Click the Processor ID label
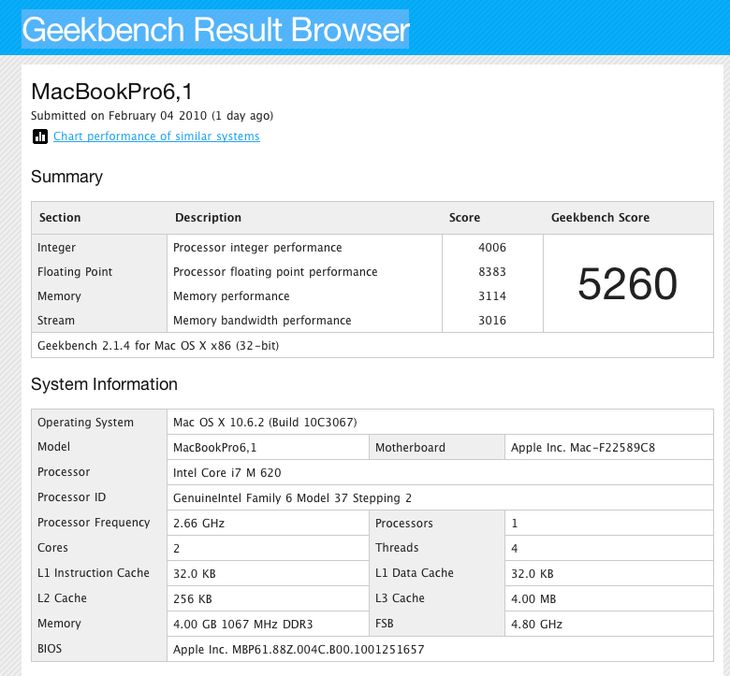The width and height of the screenshot is (730, 676). pos(72,497)
